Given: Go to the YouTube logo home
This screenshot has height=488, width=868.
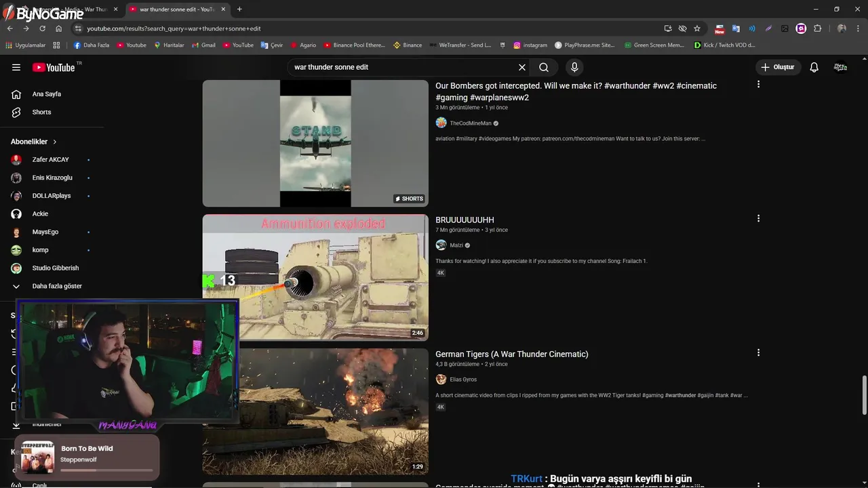Looking at the screenshot, I should click(x=54, y=67).
